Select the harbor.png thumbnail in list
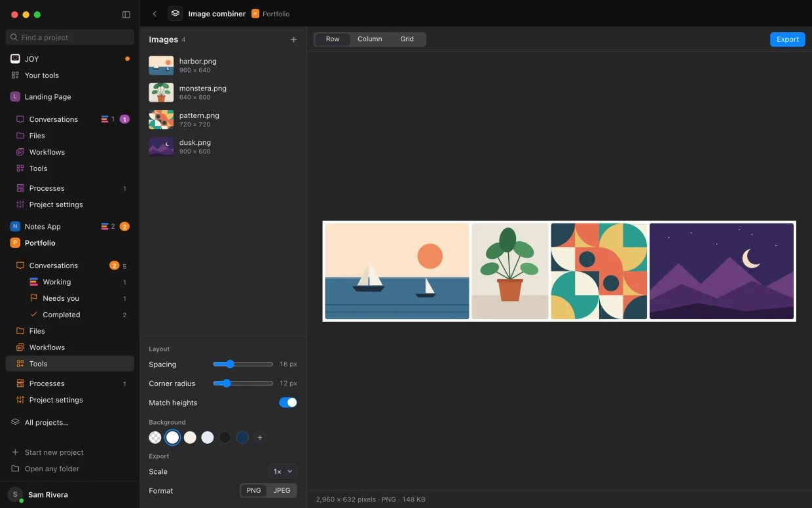Image resolution: width=812 pixels, height=508 pixels. coord(161,66)
